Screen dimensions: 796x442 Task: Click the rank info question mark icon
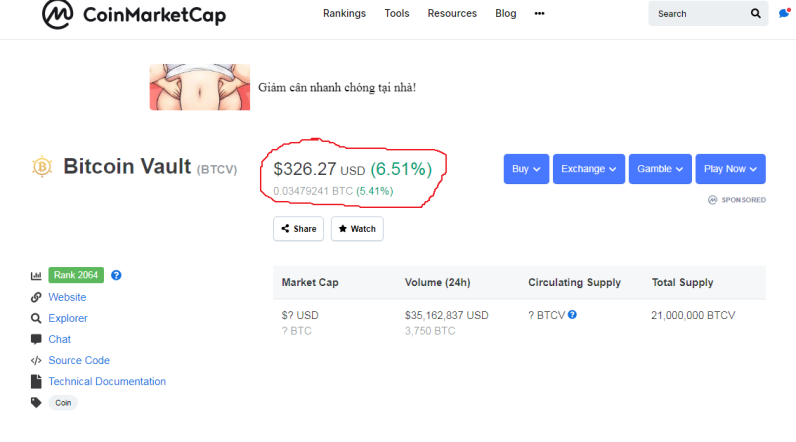[x=116, y=275]
